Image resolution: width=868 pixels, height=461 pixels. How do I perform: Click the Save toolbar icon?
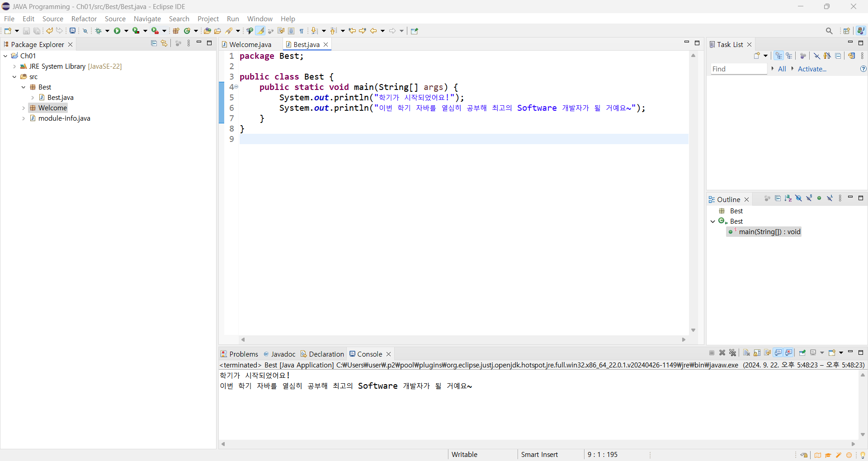point(26,31)
